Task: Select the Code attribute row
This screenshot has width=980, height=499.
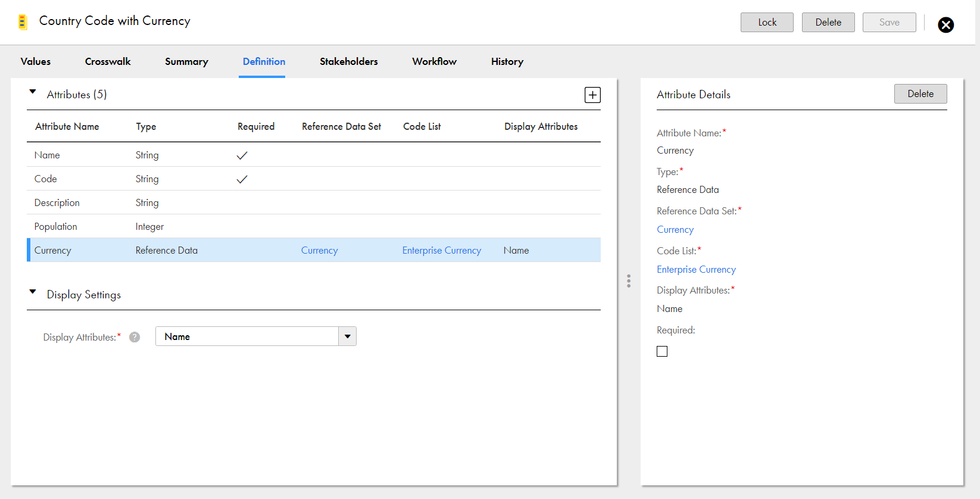Action: click(314, 179)
